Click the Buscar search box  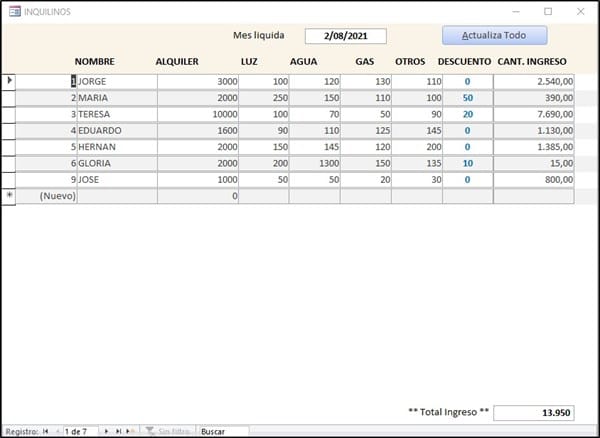pyautogui.click(x=222, y=431)
